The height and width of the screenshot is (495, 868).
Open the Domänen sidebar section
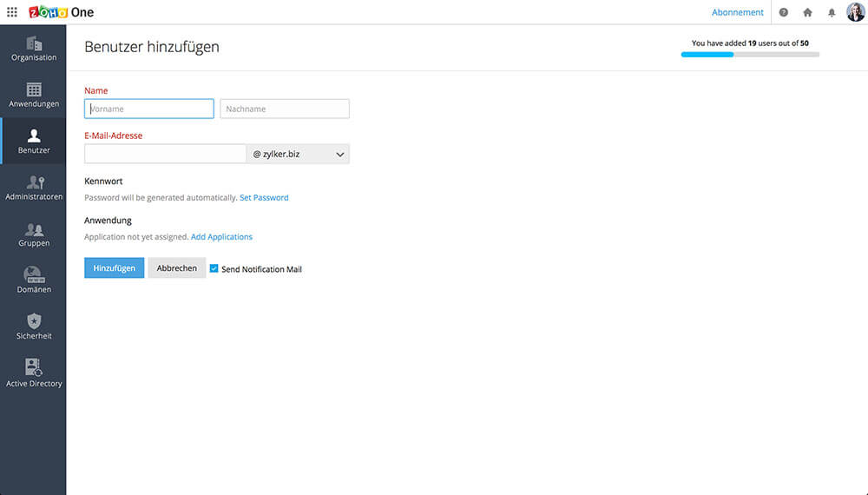point(33,280)
